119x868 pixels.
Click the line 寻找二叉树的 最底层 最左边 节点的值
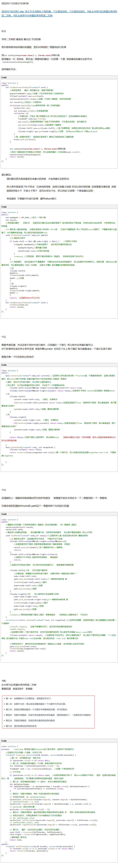[21, 39]
